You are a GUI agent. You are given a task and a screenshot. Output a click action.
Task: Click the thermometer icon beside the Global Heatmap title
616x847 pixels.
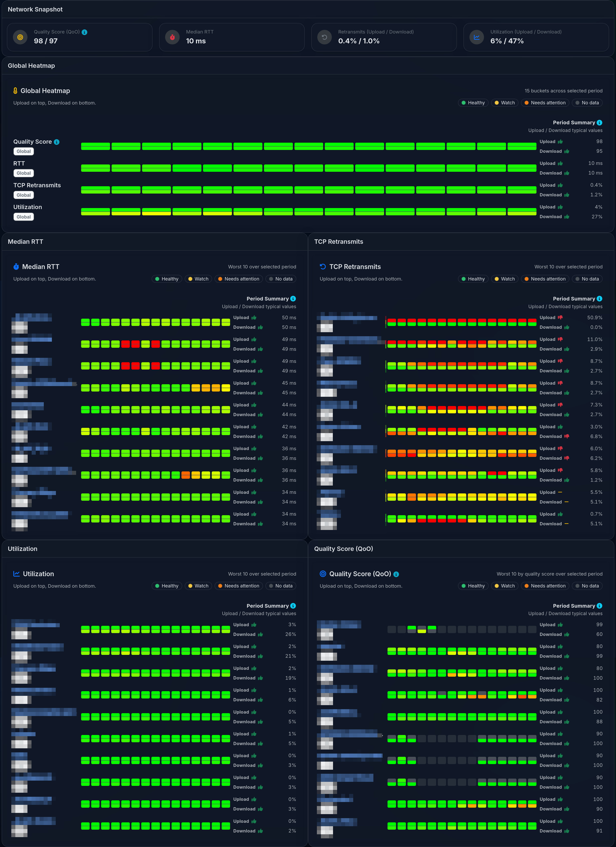coord(15,90)
